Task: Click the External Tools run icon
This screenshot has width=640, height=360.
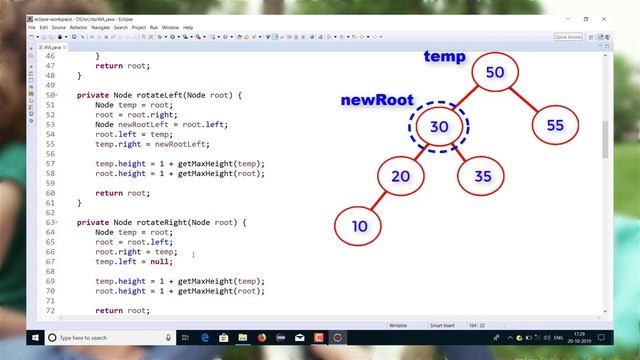Action: (198, 37)
